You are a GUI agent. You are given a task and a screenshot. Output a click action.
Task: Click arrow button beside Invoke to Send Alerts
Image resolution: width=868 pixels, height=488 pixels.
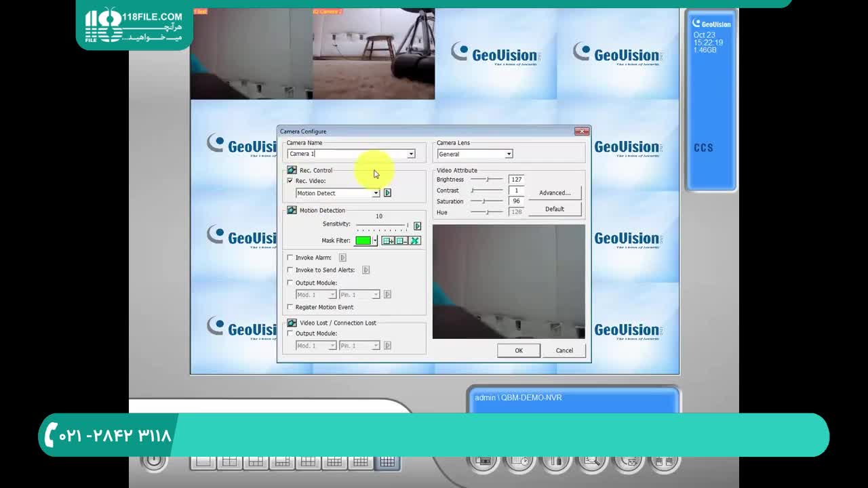click(x=366, y=270)
